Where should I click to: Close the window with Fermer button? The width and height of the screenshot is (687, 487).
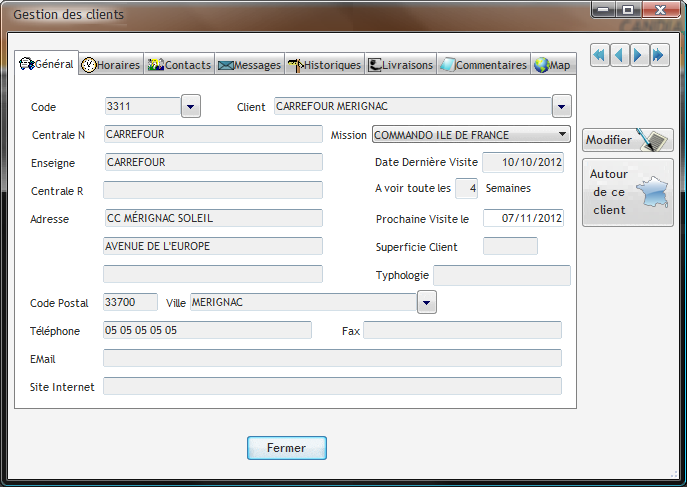286,448
